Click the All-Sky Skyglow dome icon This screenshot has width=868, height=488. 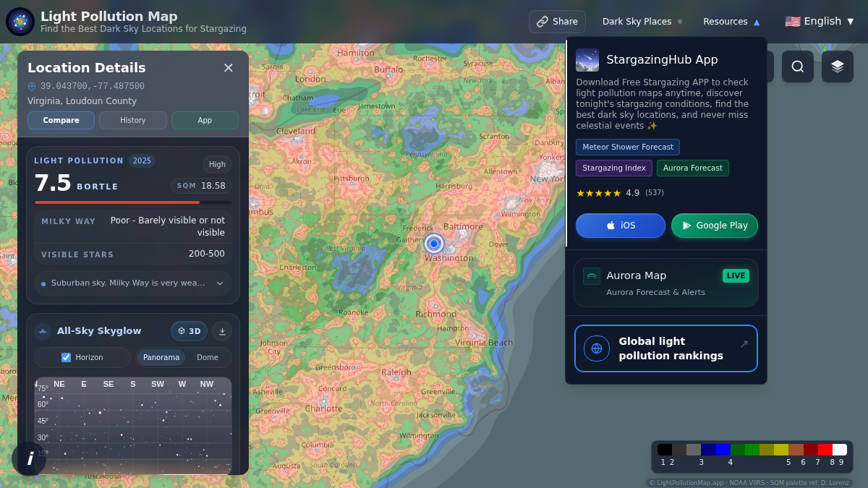click(43, 331)
